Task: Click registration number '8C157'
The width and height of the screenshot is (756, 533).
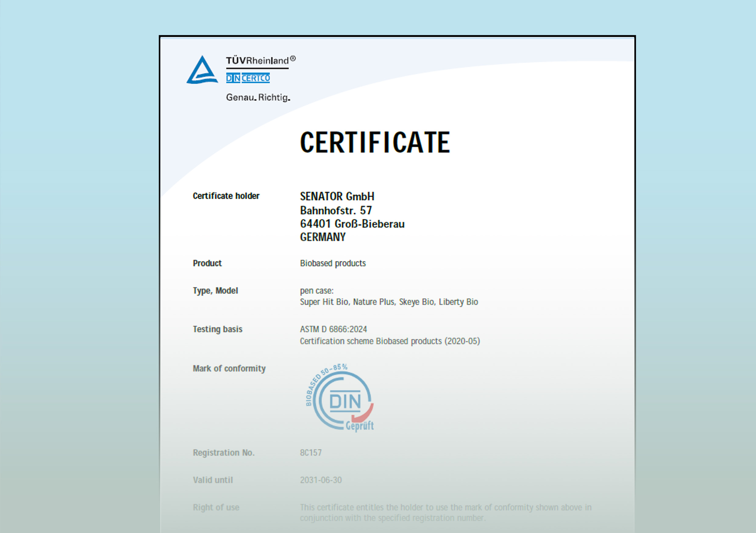Action: 311,453
